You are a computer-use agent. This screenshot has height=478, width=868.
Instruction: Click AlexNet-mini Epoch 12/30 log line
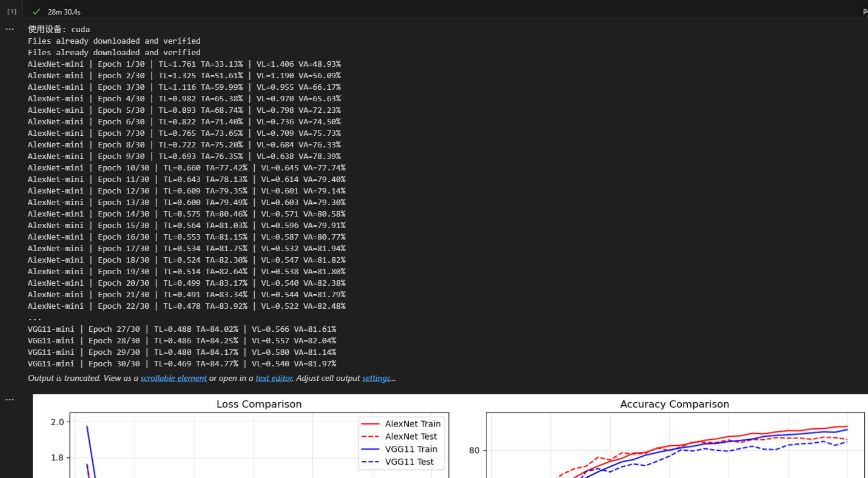[x=187, y=190]
